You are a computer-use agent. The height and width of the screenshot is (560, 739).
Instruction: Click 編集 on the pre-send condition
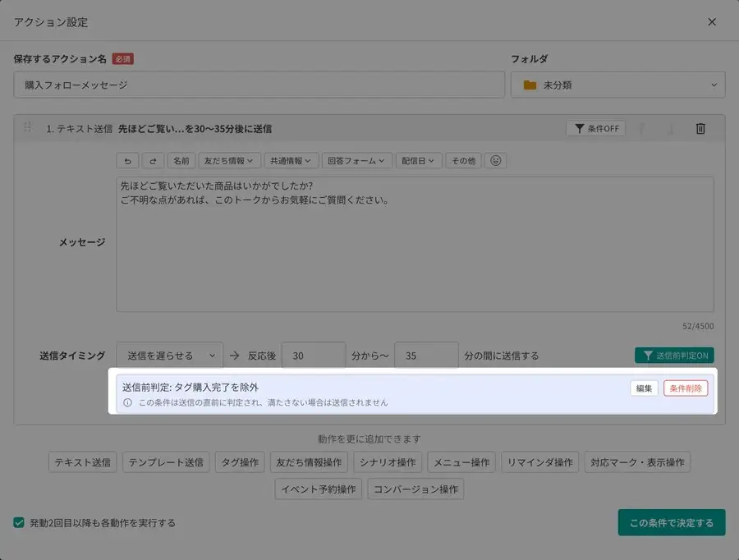click(644, 388)
